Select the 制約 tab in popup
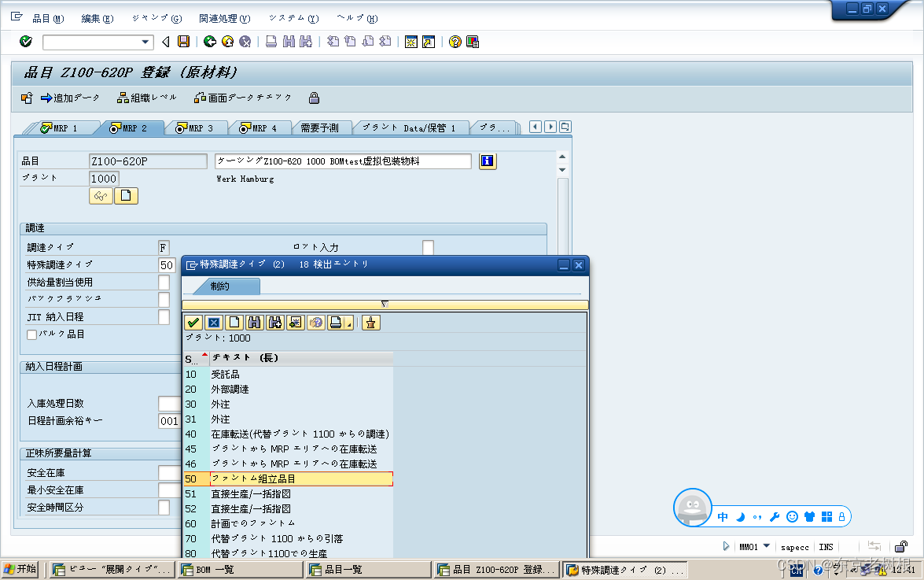 (220, 286)
